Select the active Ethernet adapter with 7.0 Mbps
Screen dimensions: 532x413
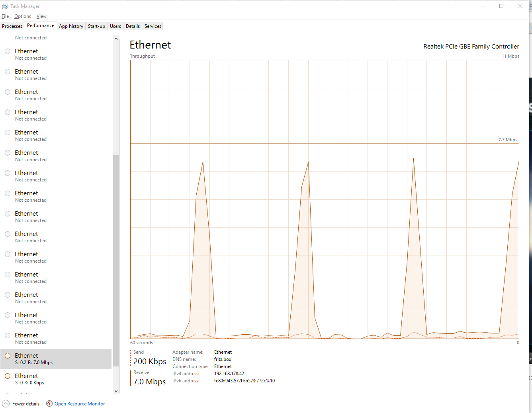point(56,359)
